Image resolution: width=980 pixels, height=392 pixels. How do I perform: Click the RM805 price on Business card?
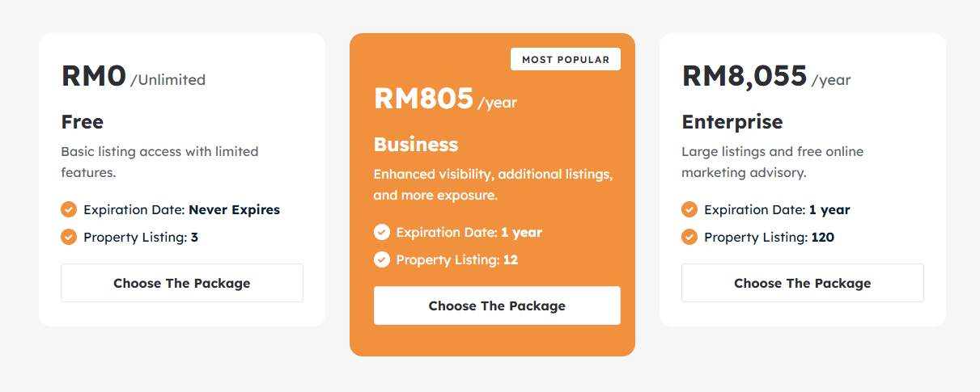pos(423,99)
